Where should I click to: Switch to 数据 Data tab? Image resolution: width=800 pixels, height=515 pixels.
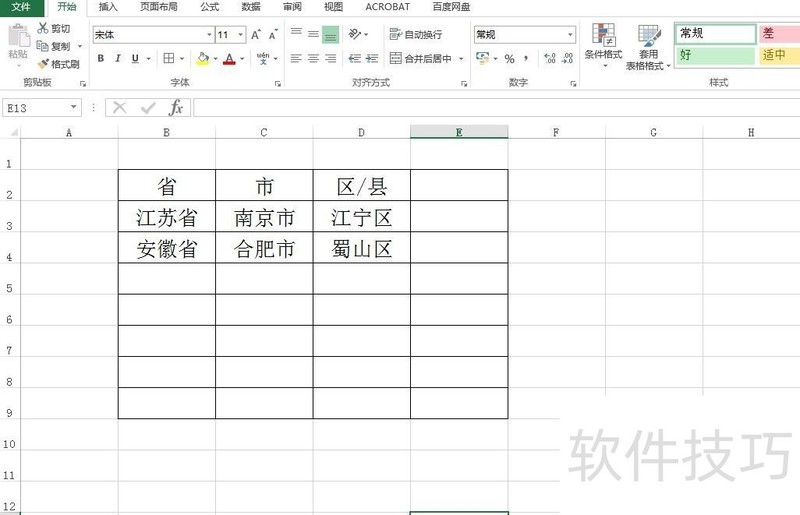coord(251,7)
